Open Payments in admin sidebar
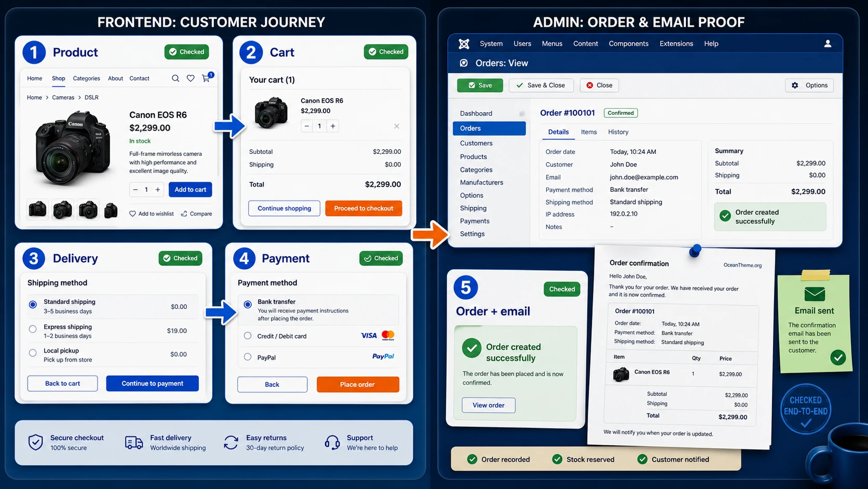The height and width of the screenshot is (489, 868). (x=474, y=221)
